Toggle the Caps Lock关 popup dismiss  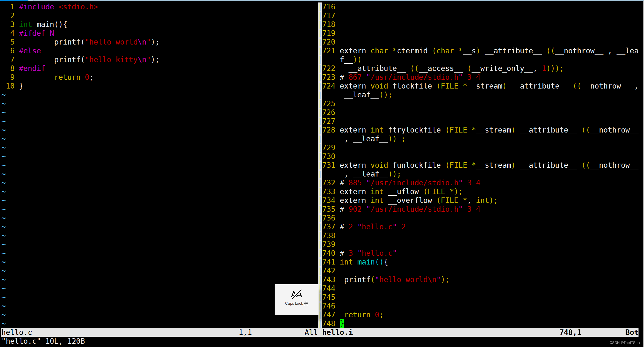tap(297, 298)
